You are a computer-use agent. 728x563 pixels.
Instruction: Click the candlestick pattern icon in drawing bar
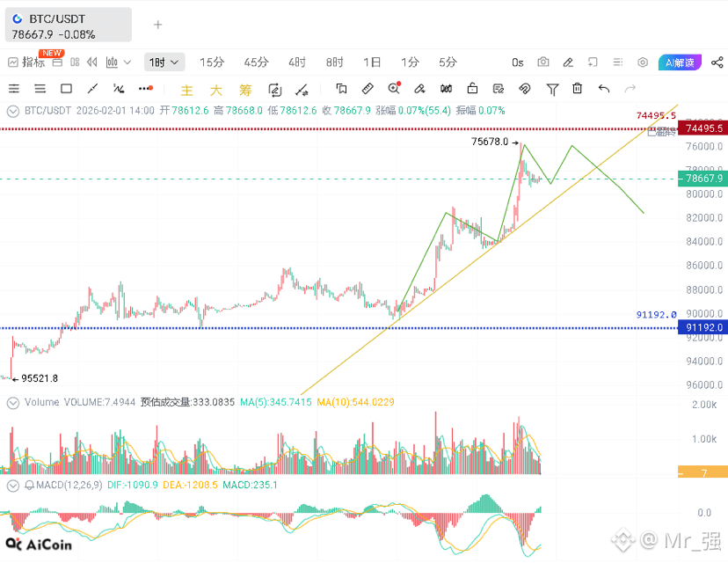pyautogui.click(x=446, y=88)
